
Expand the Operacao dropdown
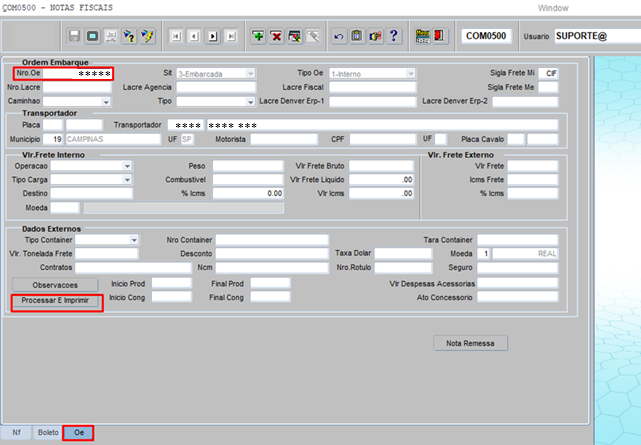click(x=127, y=166)
